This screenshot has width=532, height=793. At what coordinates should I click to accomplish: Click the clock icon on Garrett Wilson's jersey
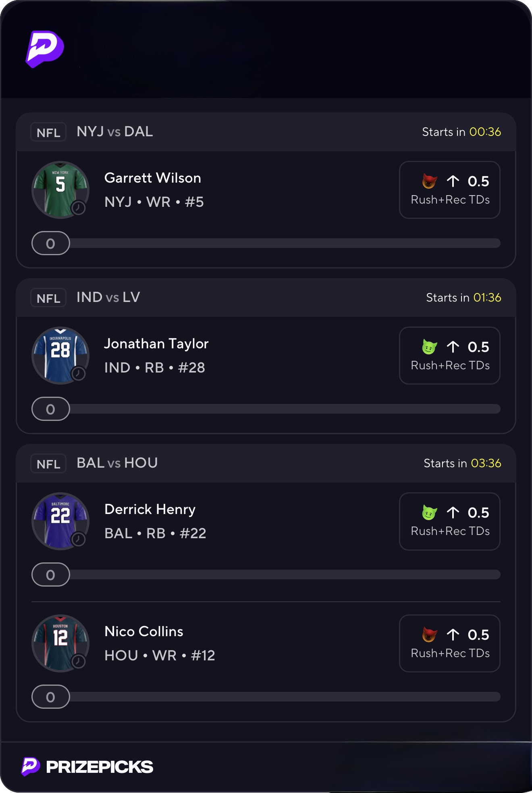[x=78, y=208]
